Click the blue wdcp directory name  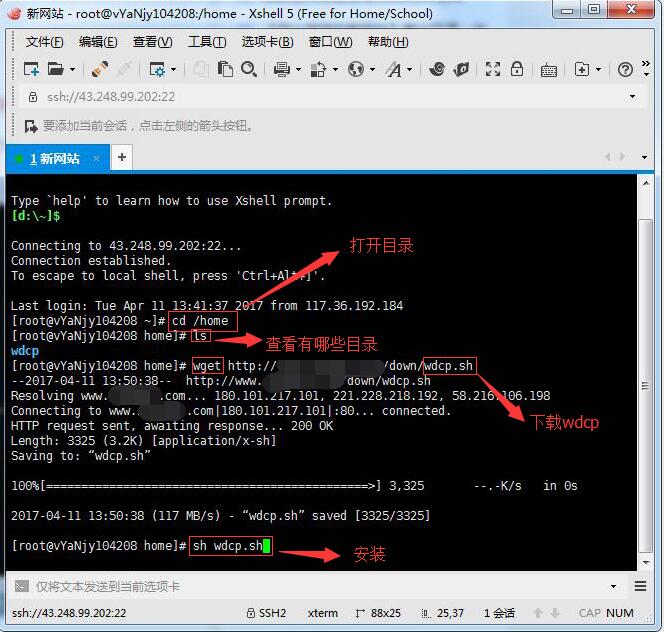coord(25,351)
